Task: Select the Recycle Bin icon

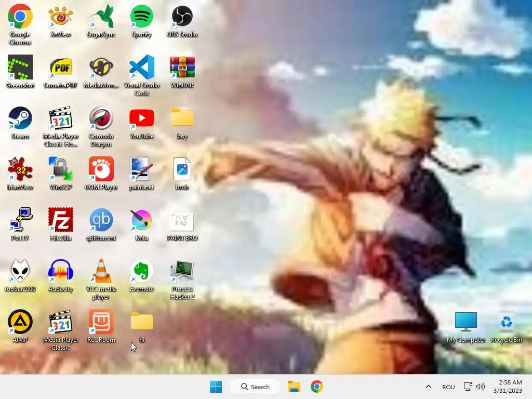Action: 506,322
